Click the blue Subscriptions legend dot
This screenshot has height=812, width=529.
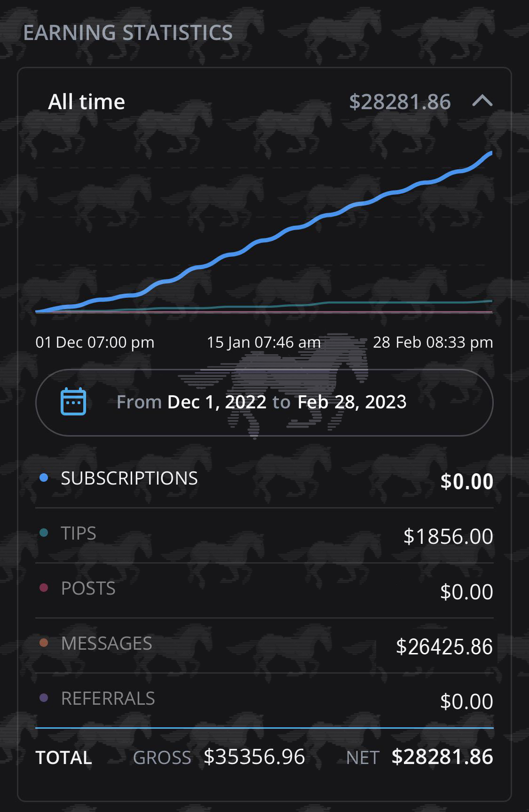pos(44,478)
